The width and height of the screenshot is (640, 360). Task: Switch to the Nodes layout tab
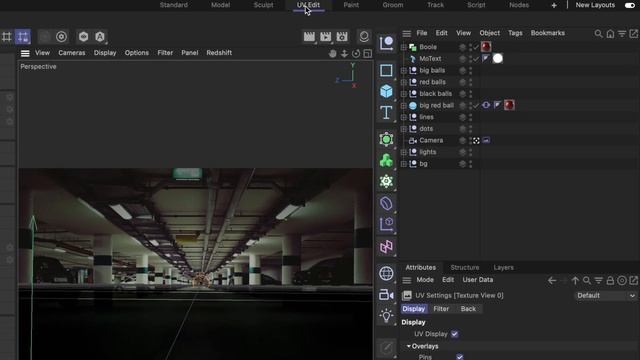pyautogui.click(x=519, y=5)
